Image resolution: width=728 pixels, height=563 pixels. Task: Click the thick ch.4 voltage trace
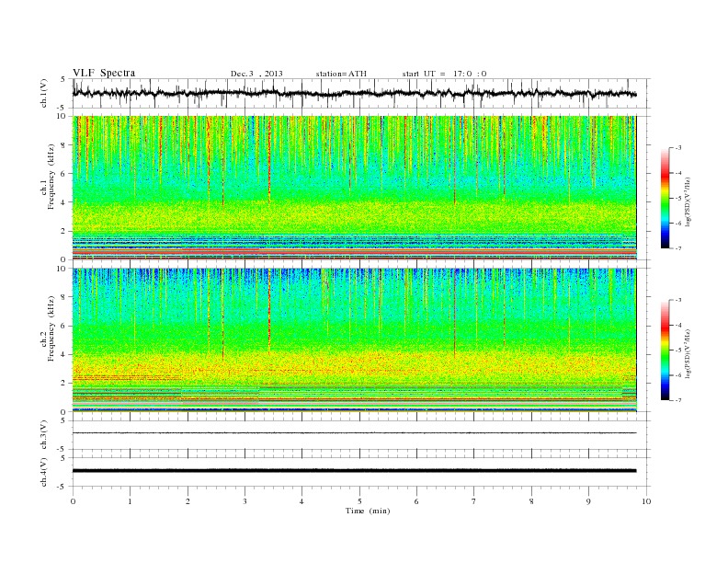(355, 471)
